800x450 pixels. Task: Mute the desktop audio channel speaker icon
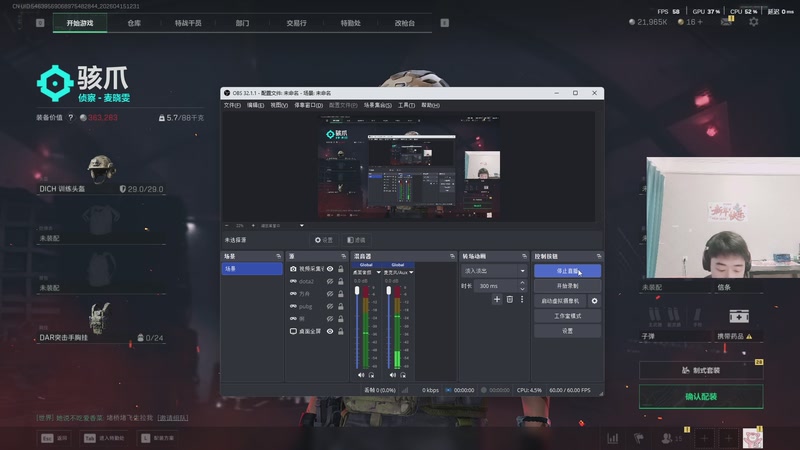[361, 375]
